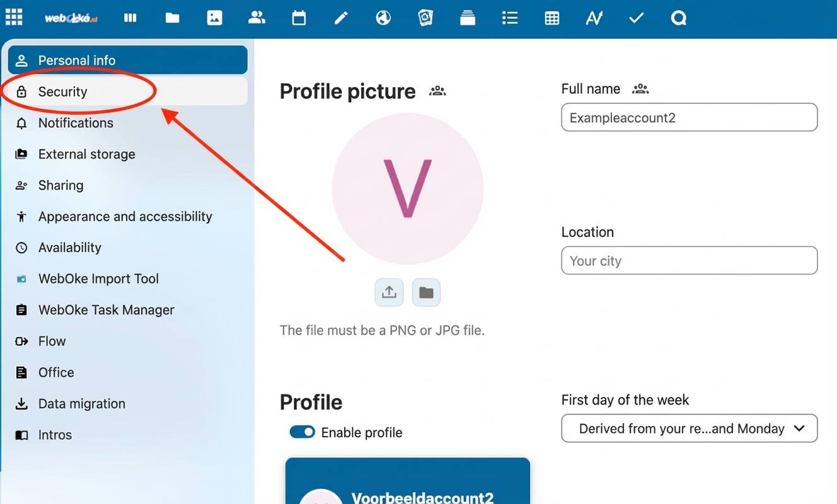Image resolution: width=837 pixels, height=504 pixels.
Task: Click the upload profile picture icon
Action: (389, 292)
